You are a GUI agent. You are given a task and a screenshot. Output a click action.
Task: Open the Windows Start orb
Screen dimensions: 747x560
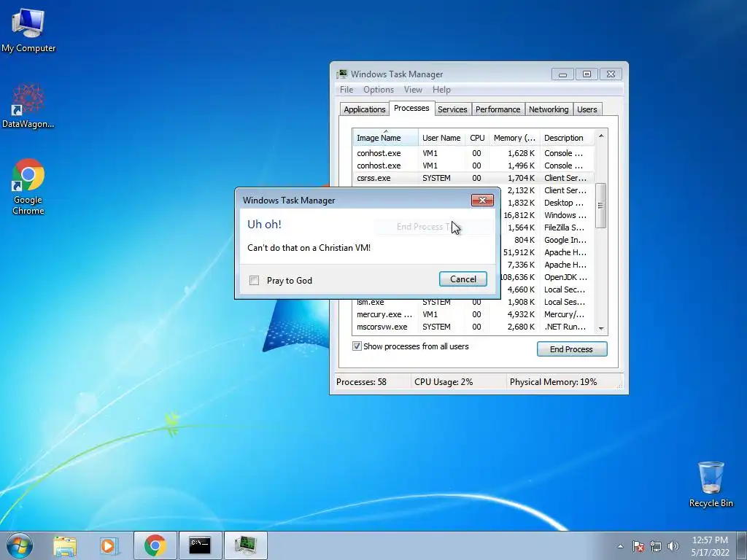(x=20, y=545)
